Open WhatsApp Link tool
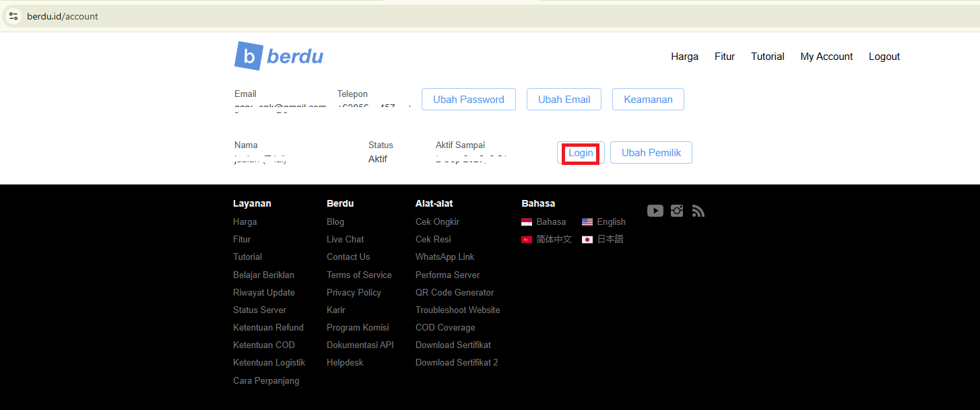Image resolution: width=980 pixels, height=410 pixels. [445, 257]
